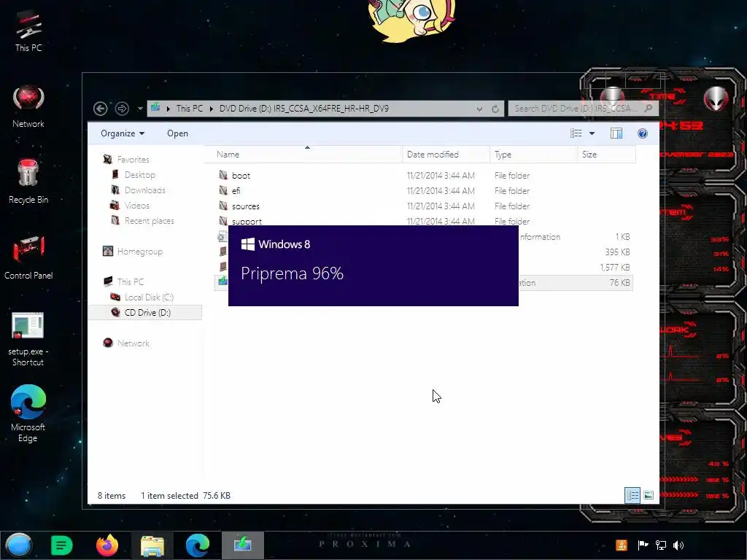Sort by the Name column header

point(303,155)
